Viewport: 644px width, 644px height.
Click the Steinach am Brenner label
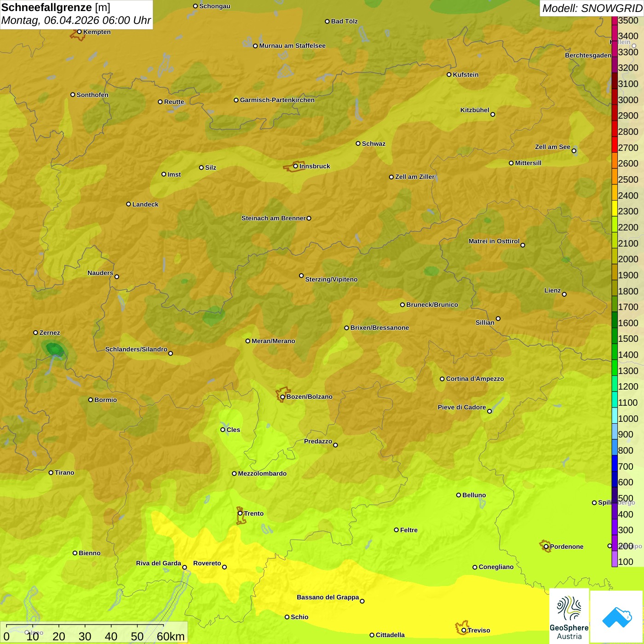coord(273,218)
